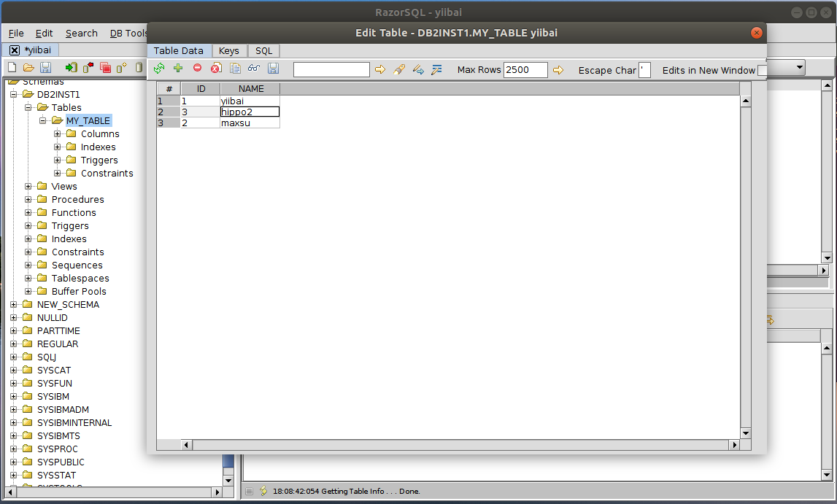Screen dimensions: 837x504
Task: Expand the Views folder in schema tree
Action: coord(28,187)
